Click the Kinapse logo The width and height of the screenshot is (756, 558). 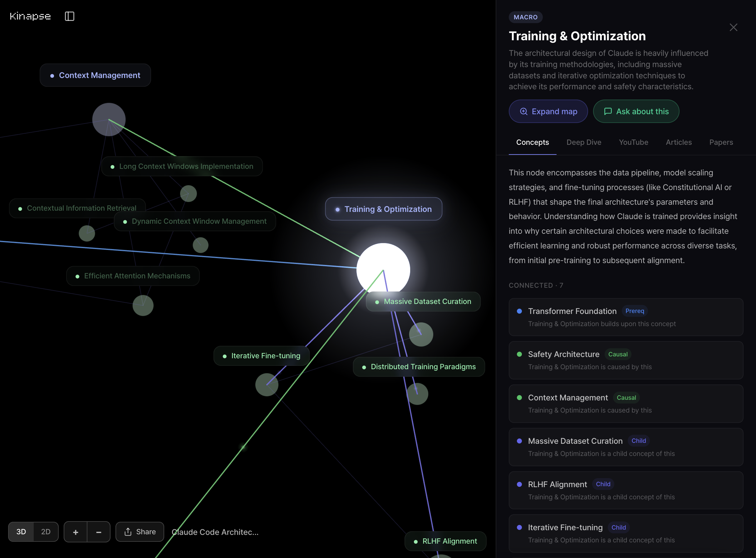coord(30,16)
